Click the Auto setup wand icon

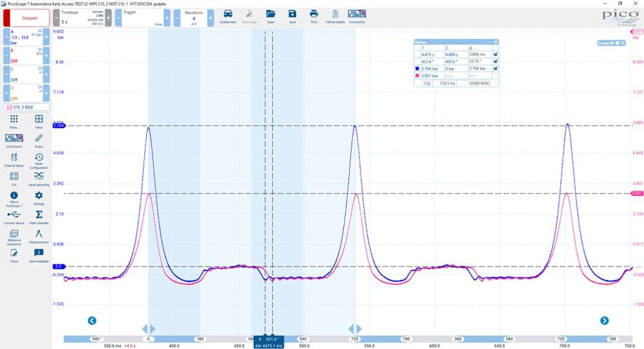point(249,17)
